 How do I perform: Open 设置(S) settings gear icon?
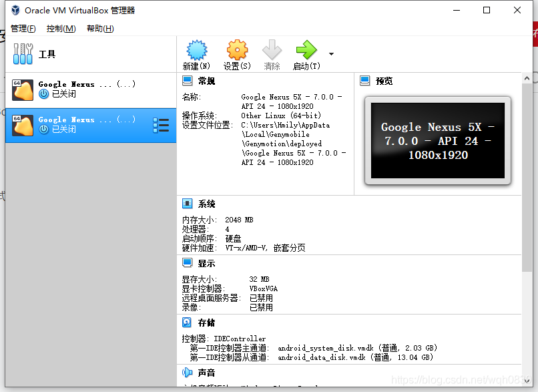pyautogui.click(x=237, y=50)
